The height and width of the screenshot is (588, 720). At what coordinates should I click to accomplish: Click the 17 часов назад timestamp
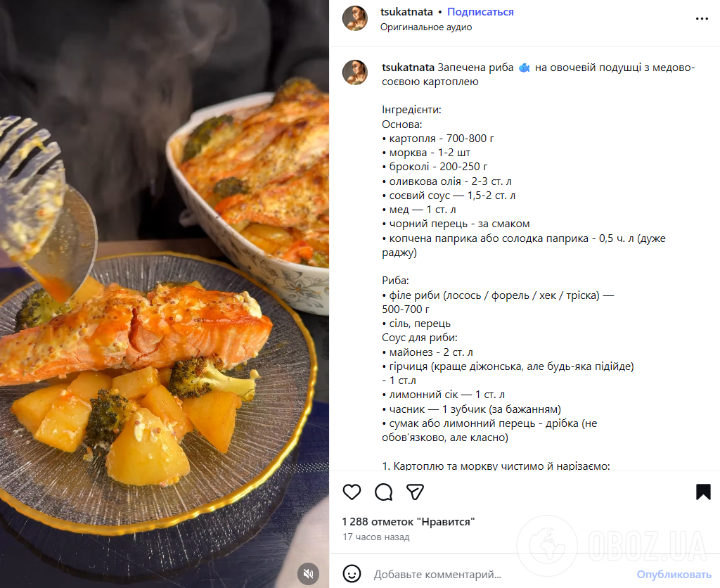[375, 537]
